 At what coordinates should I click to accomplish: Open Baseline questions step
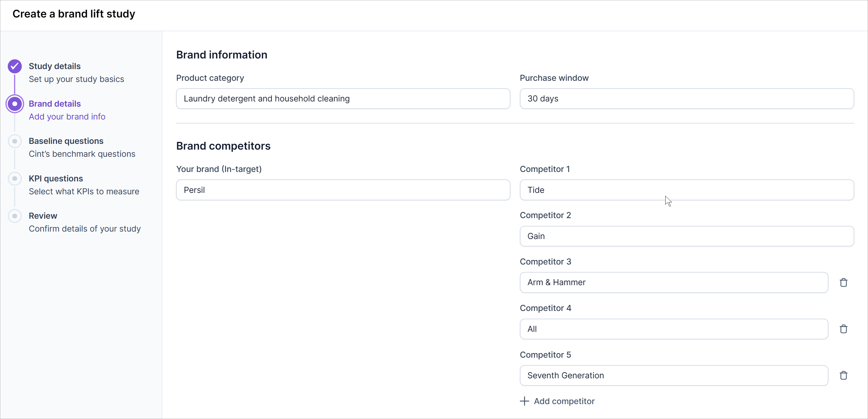coord(66,141)
